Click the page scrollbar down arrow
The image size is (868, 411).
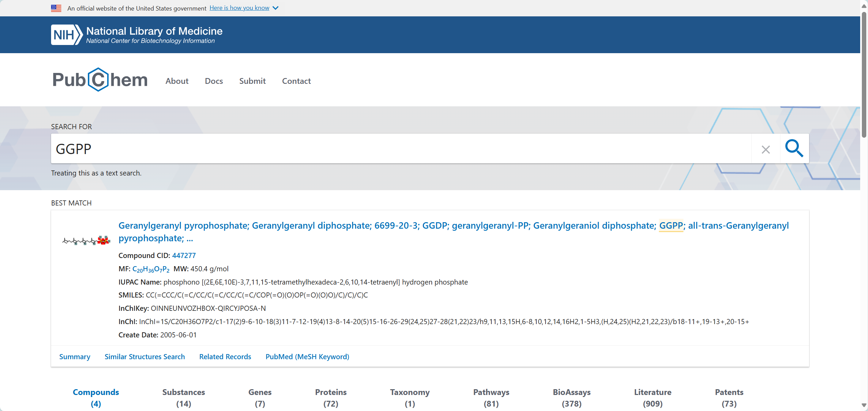pyautogui.click(x=864, y=405)
